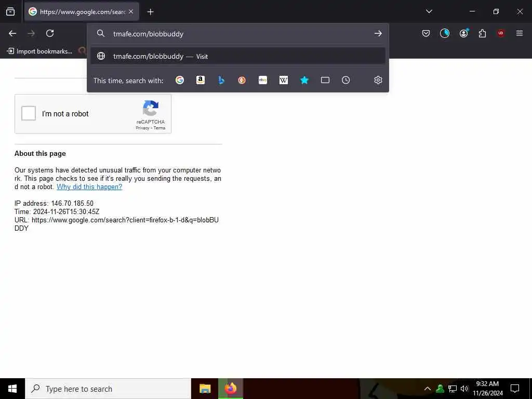The image size is (532, 399).
Task: Search this time with Bing
Action: click(221, 80)
